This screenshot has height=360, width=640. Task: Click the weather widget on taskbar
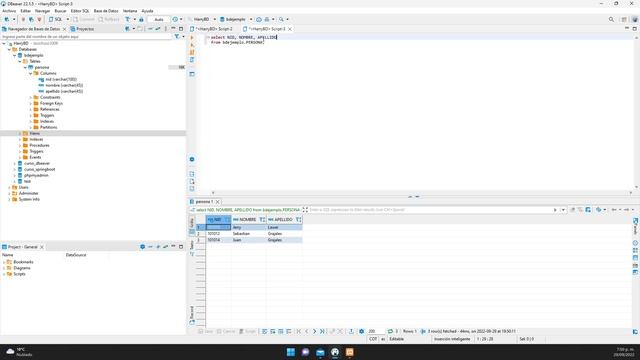point(19,352)
